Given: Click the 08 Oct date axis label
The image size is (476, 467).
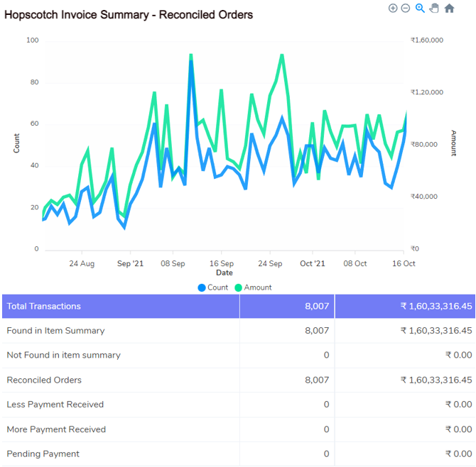Looking at the screenshot, I should pyautogui.click(x=355, y=263).
